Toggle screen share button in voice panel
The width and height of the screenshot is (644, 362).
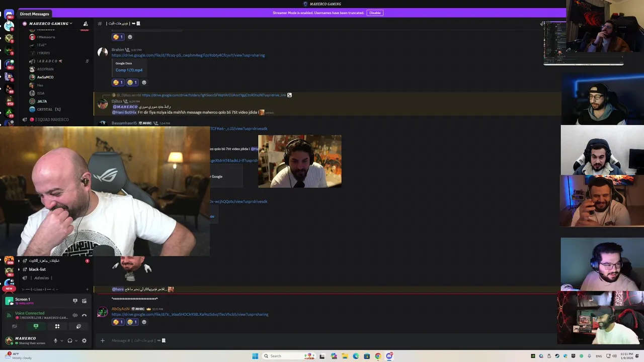click(36, 326)
